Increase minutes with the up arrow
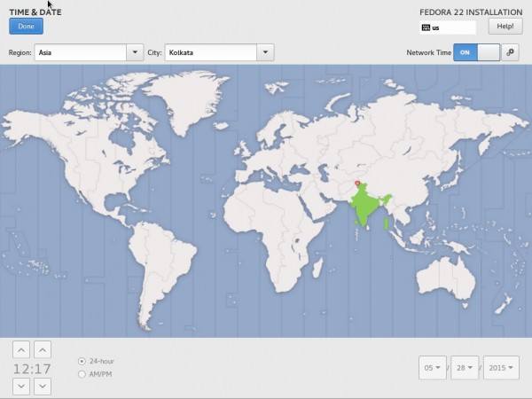Viewport: 532px width, 399px height. click(x=43, y=350)
